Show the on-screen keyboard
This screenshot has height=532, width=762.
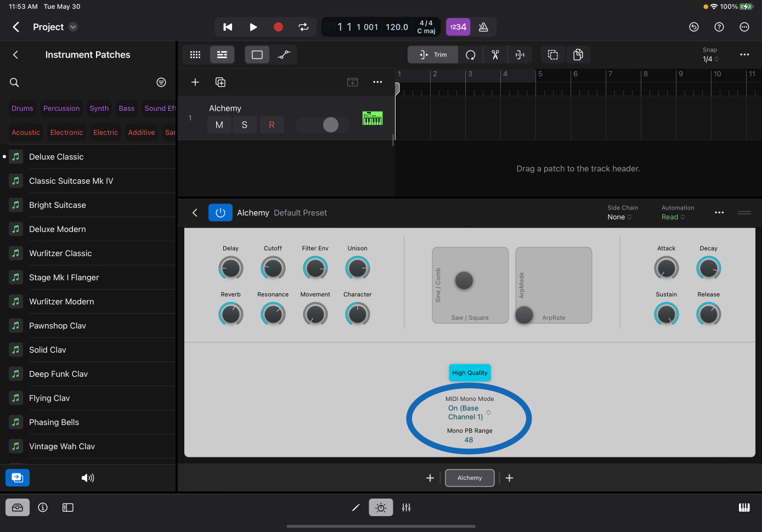click(744, 508)
